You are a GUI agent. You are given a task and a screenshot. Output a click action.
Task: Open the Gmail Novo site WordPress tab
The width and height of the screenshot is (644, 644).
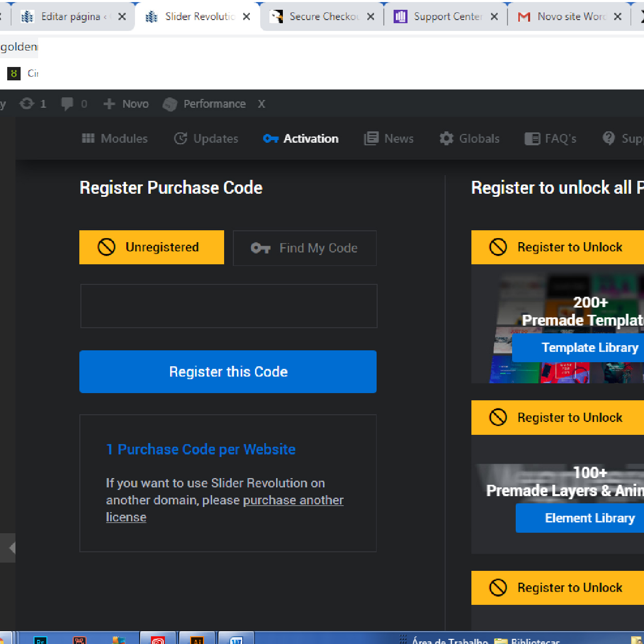tap(570, 16)
